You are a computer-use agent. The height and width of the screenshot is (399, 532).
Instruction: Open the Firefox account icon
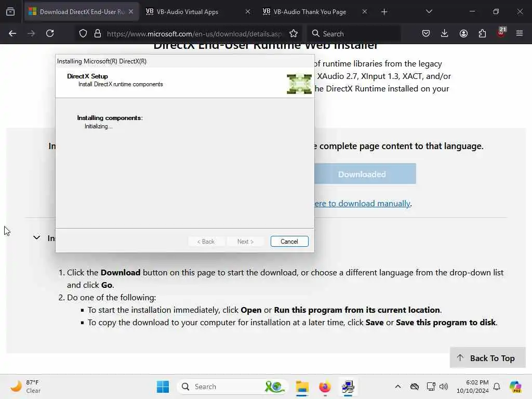463,33
